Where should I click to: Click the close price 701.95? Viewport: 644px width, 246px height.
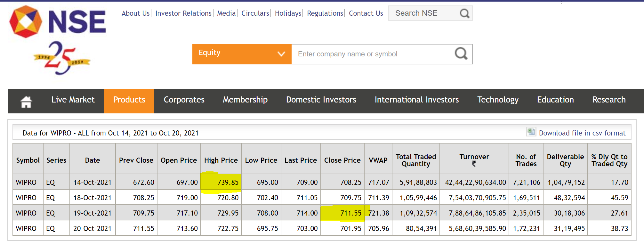[351, 228]
